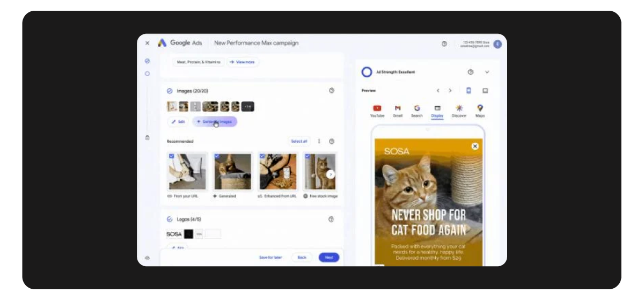Screen dimensions: 644x300
Task: Uncheck the "Free stock image" checkbox
Action: pos(308,156)
